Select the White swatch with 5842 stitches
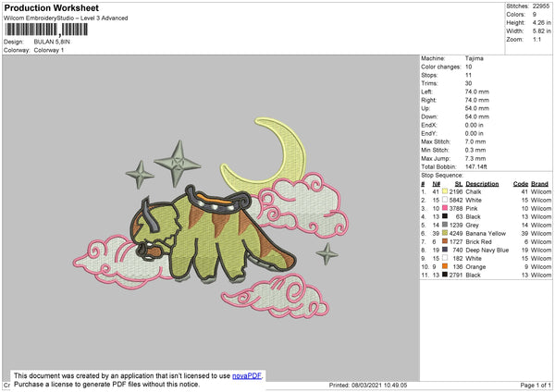 (x=445, y=200)
